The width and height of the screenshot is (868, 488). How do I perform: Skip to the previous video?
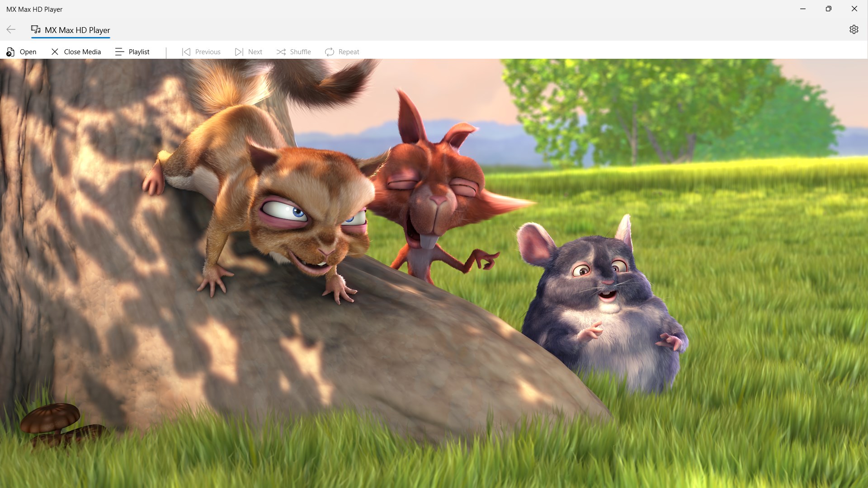pos(186,52)
